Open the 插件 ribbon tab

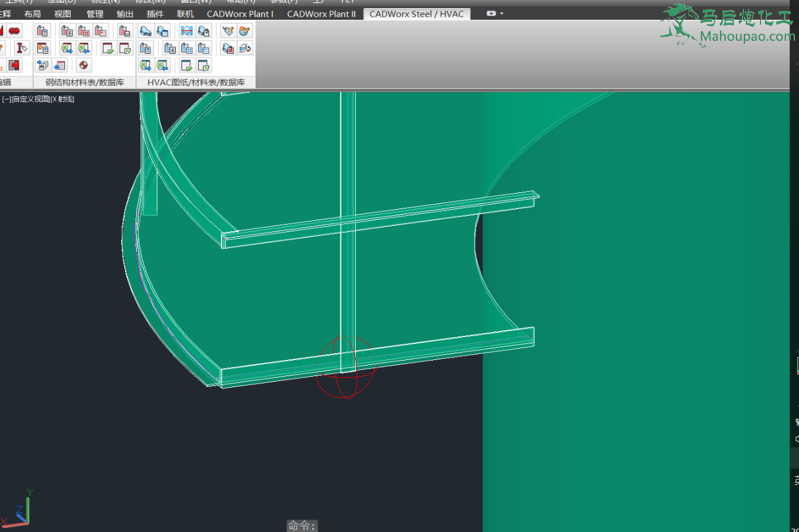click(155, 14)
